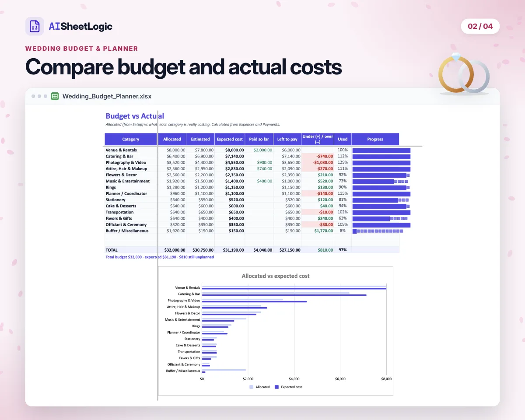Click the Compare budget and actual costs heading
525x420 pixels.
[184, 67]
